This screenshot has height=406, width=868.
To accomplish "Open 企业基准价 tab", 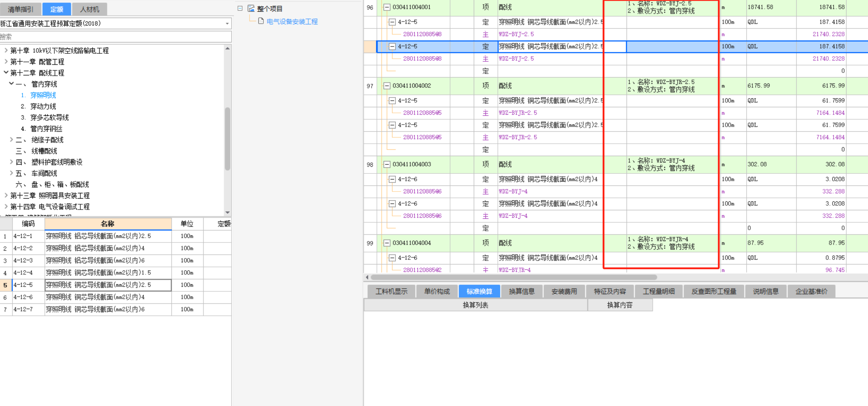I will [x=811, y=291].
